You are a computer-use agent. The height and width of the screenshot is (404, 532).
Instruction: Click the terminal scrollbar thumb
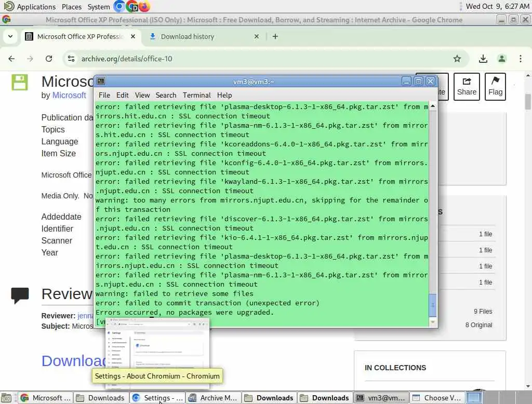click(433, 305)
